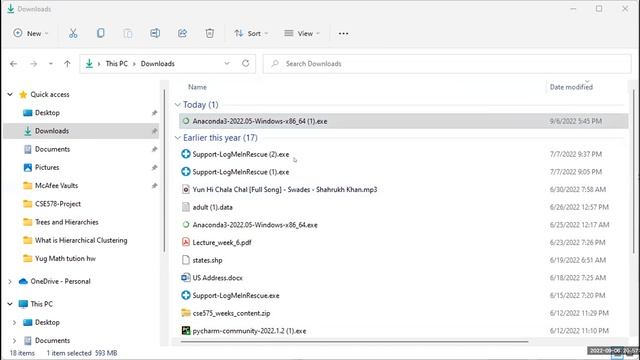Go up one folder level arrow
This screenshot has width=640, height=360.
click(x=67, y=64)
